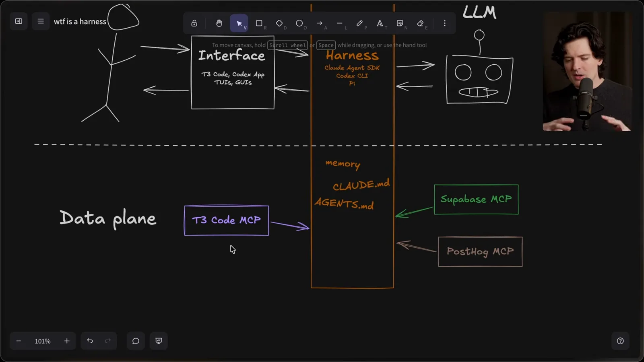Click the 'Interface' heading text

232,56
